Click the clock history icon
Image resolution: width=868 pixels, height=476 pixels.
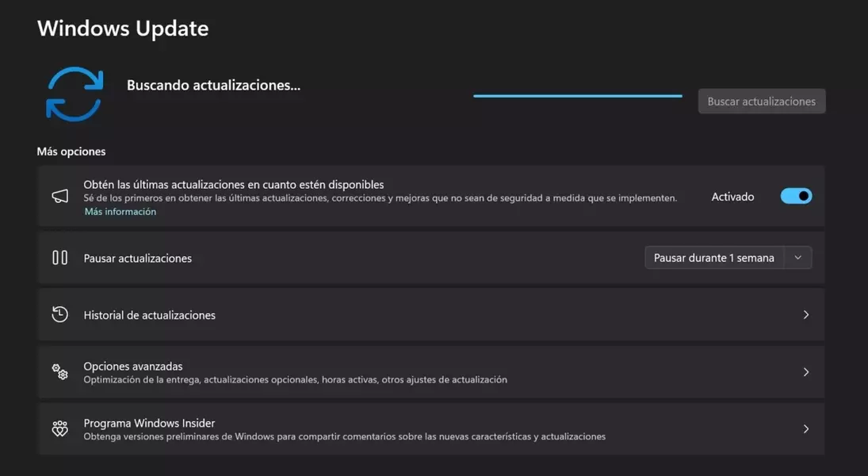click(59, 314)
